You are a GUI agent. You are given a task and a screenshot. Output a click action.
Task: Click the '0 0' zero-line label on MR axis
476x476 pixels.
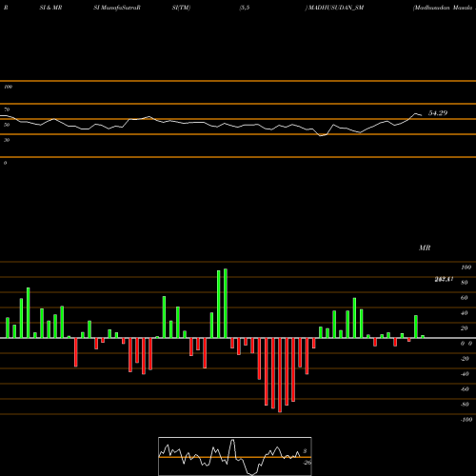[466, 344]
